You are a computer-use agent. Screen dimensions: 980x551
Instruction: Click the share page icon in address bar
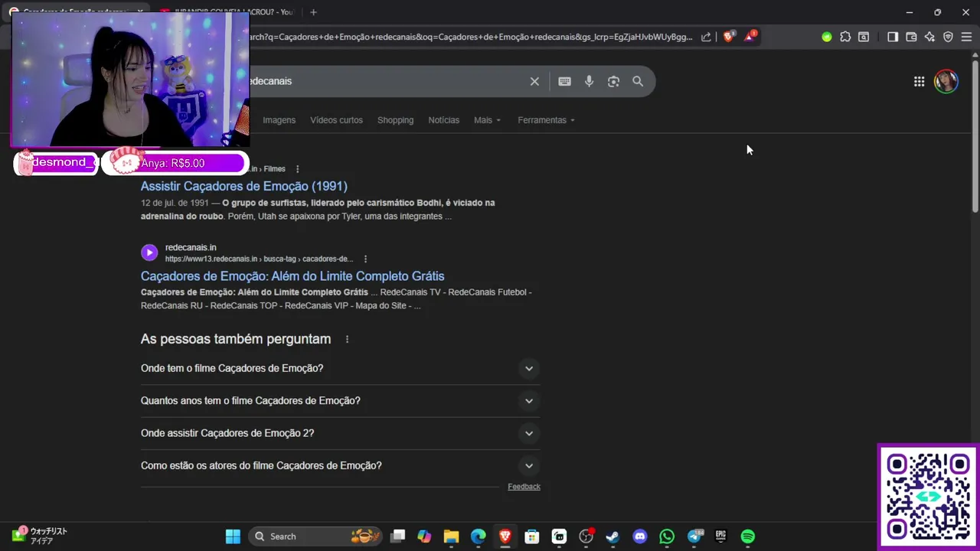point(706,37)
